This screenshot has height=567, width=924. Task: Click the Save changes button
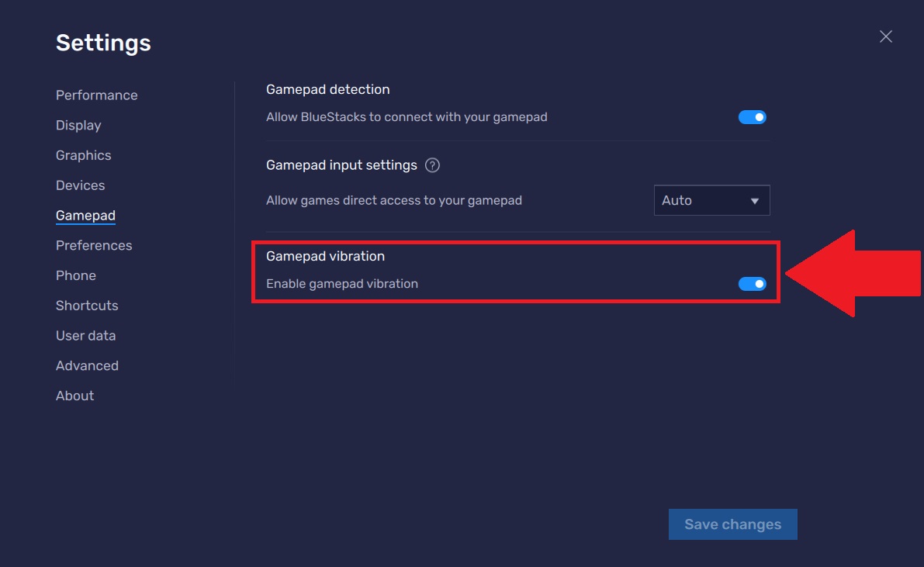pos(732,524)
